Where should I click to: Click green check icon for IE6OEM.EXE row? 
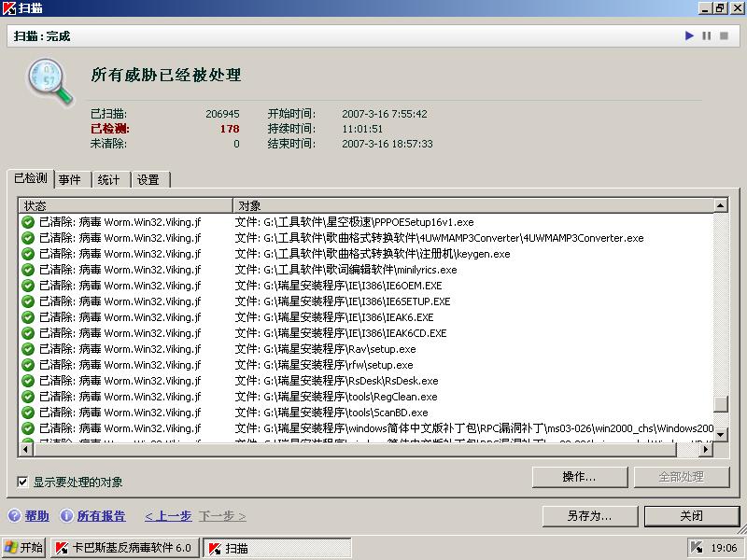(28, 286)
